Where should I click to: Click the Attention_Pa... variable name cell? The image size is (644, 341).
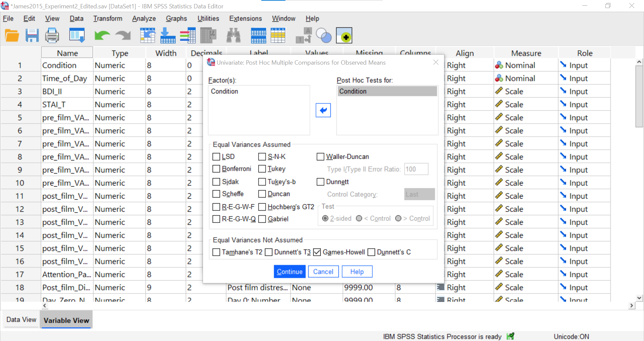[67, 274]
